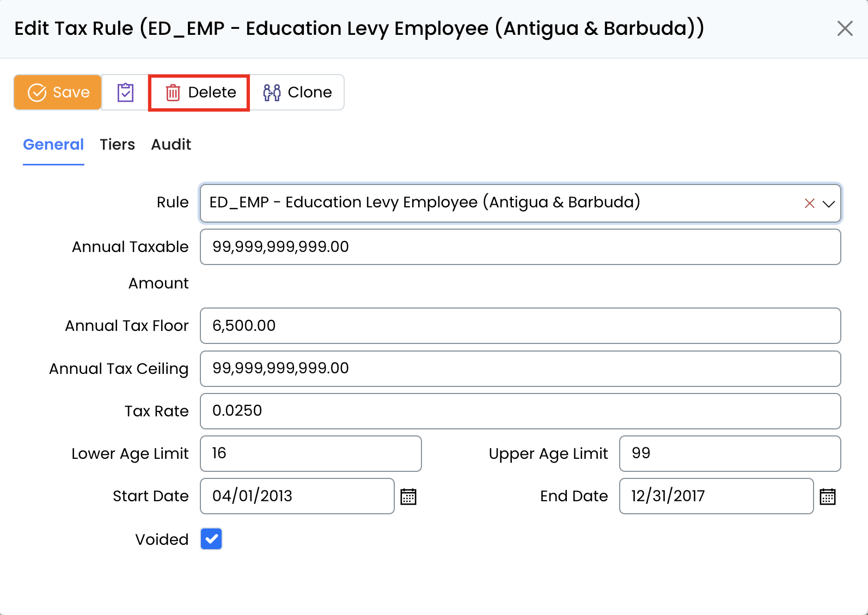Image resolution: width=868 pixels, height=615 pixels.
Task: Expand the Rule dropdown arrow
Action: 828,204
